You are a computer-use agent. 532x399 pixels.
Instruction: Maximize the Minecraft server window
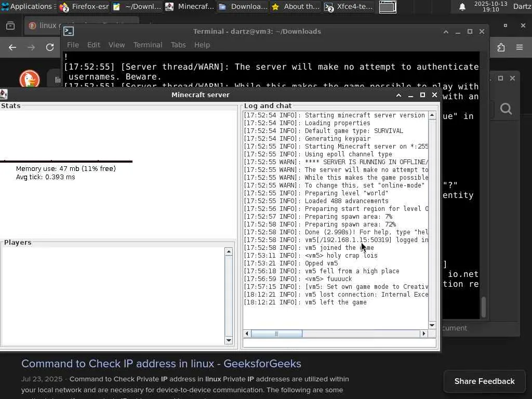[x=422, y=95]
